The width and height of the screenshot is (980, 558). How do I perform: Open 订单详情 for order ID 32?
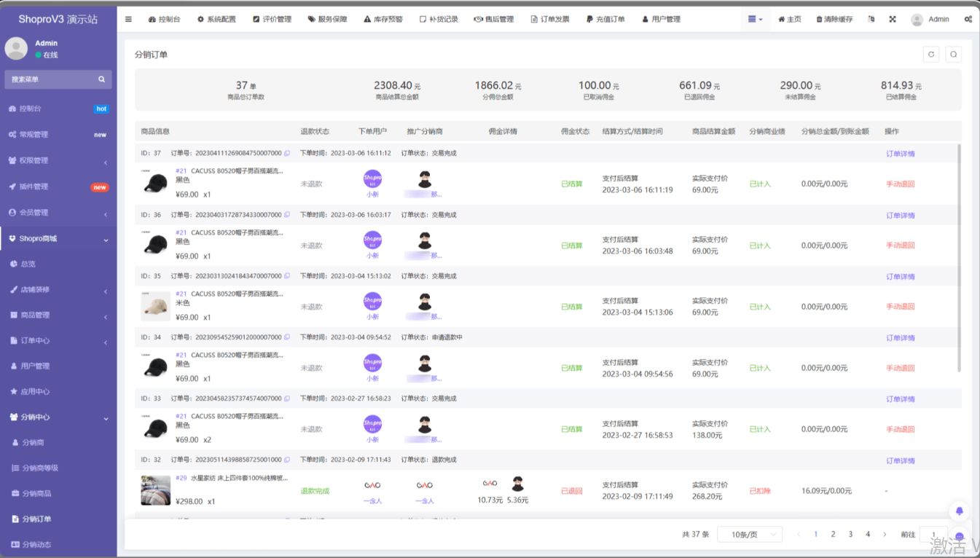(901, 460)
